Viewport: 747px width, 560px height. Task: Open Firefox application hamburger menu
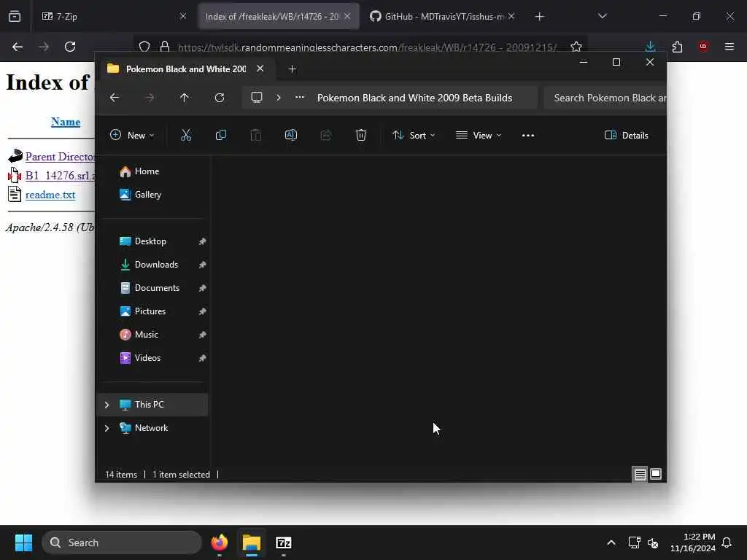729,47
